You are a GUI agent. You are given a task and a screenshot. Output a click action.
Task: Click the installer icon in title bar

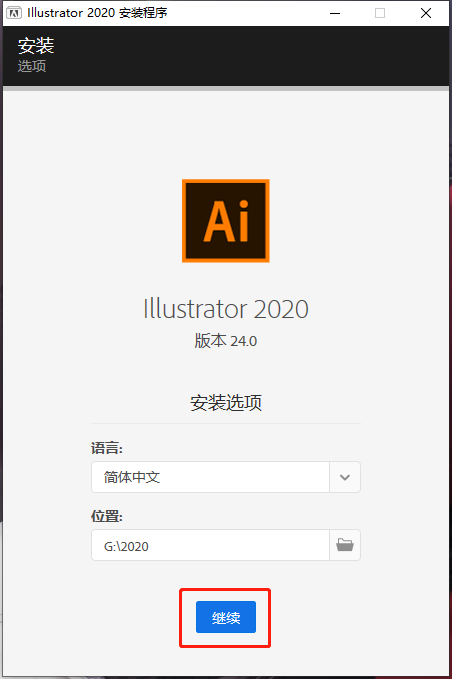(x=14, y=13)
